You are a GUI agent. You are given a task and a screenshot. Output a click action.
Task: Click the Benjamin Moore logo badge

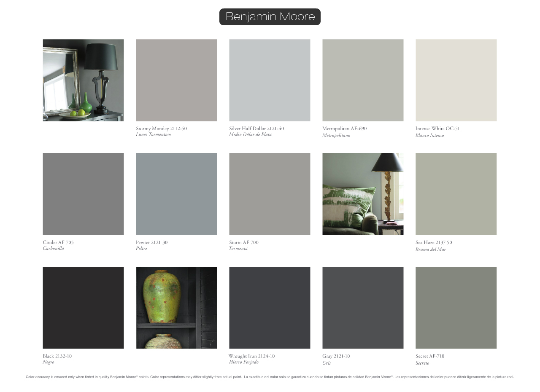270,17
